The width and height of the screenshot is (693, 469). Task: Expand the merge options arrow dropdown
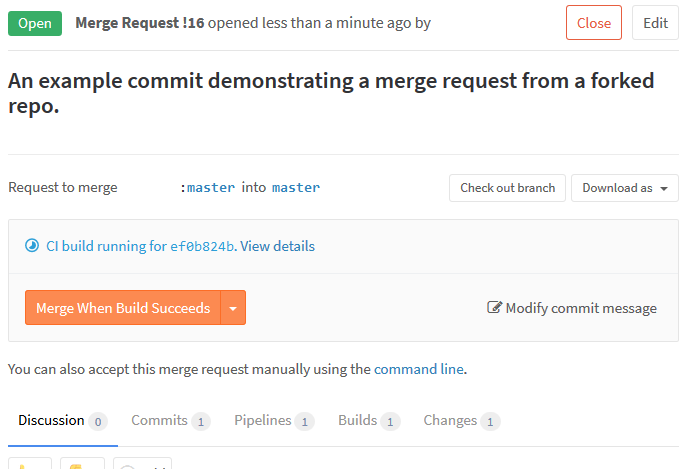(233, 308)
